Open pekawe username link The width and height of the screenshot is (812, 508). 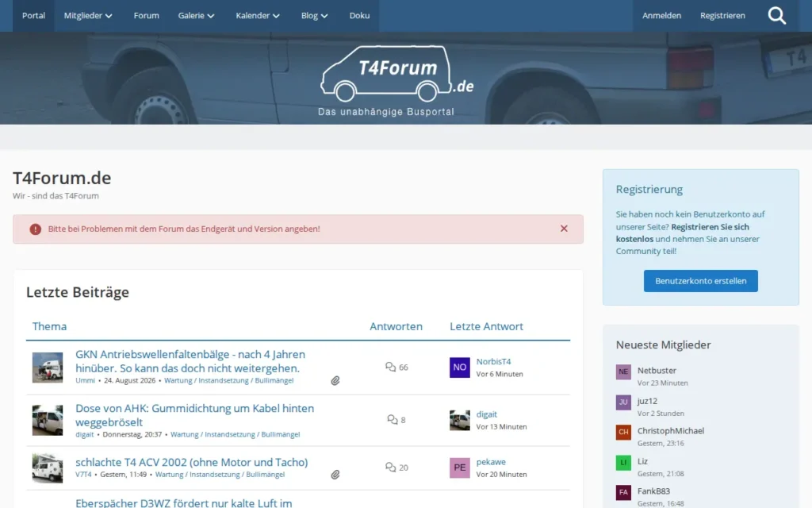[x=491, y=462]
